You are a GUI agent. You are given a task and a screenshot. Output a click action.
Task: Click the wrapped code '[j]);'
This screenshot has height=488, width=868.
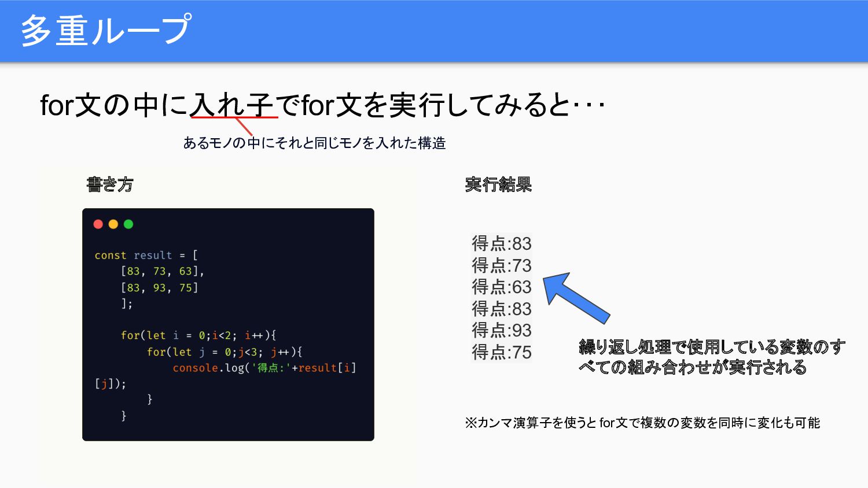click(110, 383)
